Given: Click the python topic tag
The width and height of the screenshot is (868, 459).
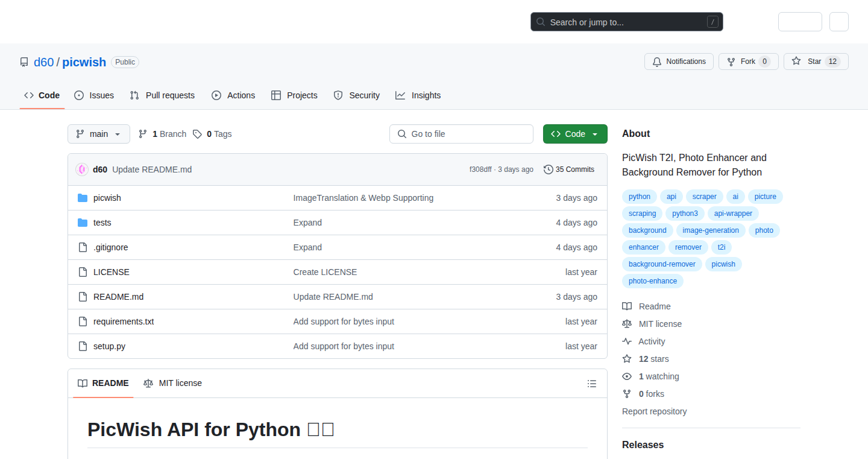Looking at the screenshot, I should [640, 197].
